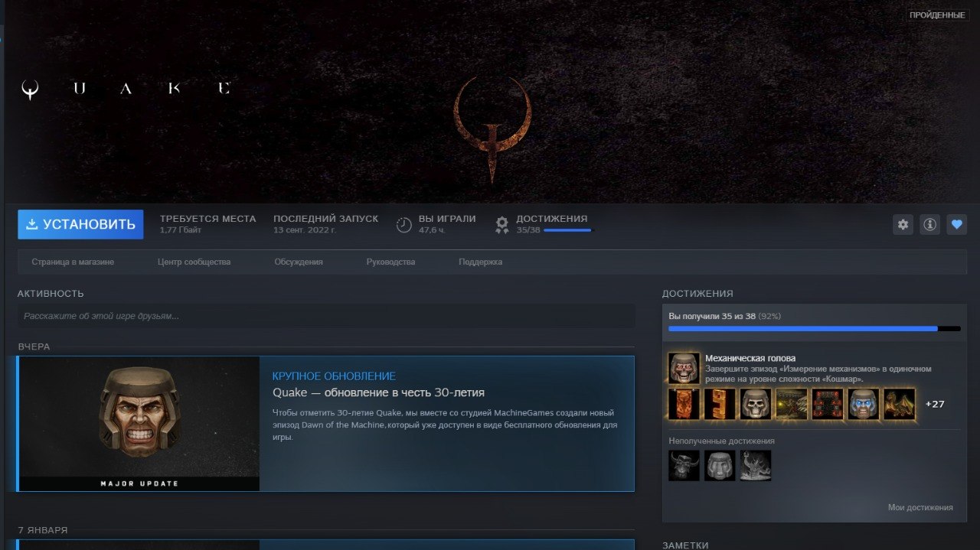The width and height of the screenshot is (980, 550).
Task: Click ПОСЛЕДНИЙ ЗАПУСК 13 сент. 2022 г. text
Action: click(x=325, y=223)
